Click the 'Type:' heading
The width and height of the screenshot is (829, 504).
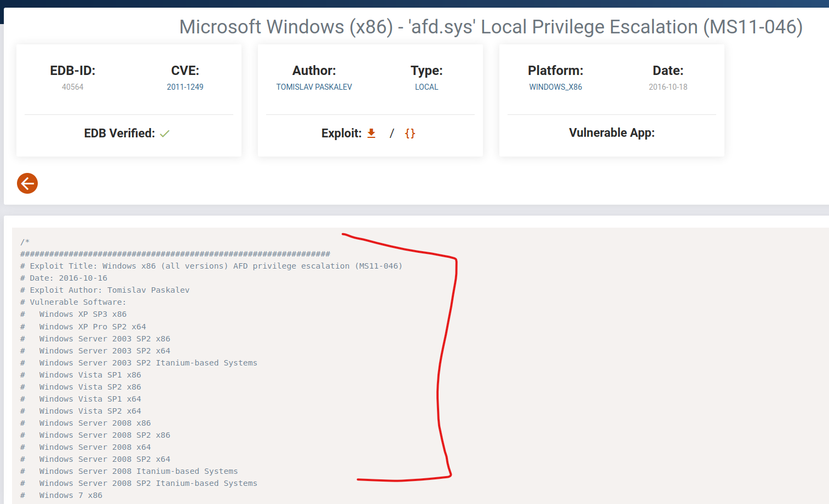[x=427, y=71]
